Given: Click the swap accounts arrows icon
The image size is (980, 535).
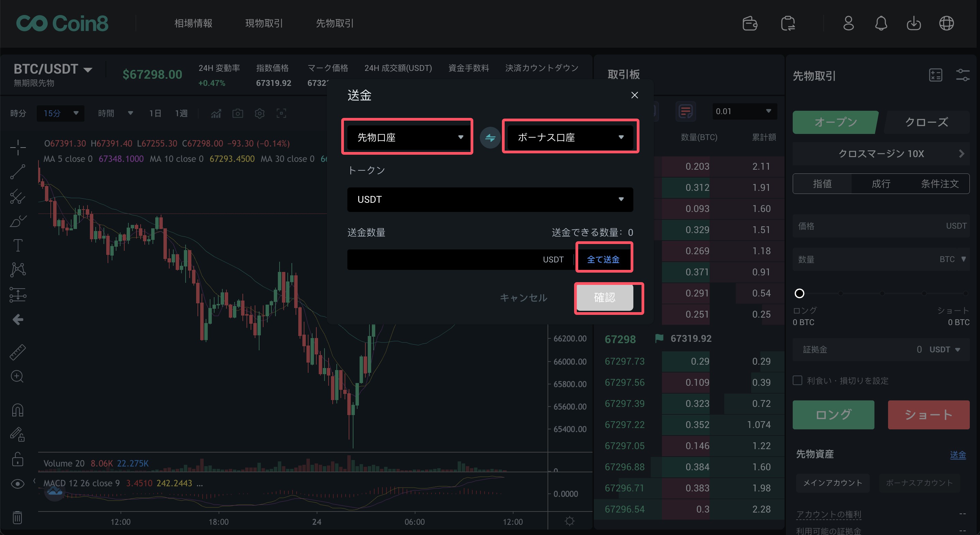Looking at the screenshot, I should point(490,137).
